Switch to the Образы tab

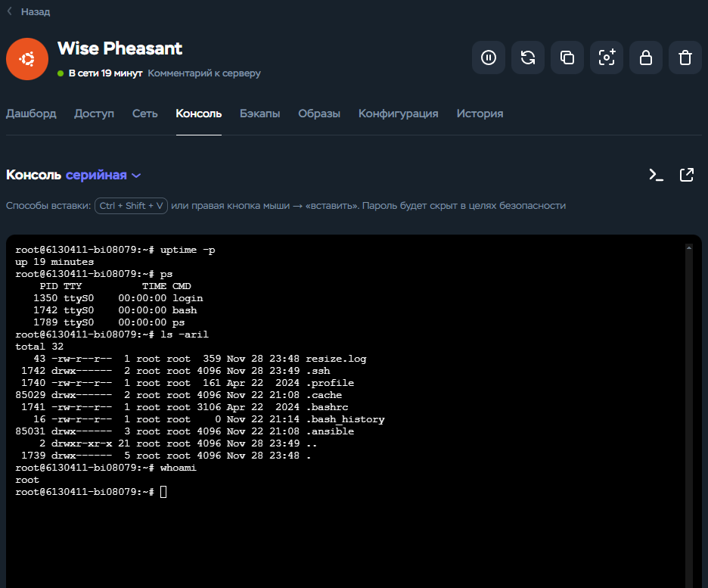coord(318,114)
